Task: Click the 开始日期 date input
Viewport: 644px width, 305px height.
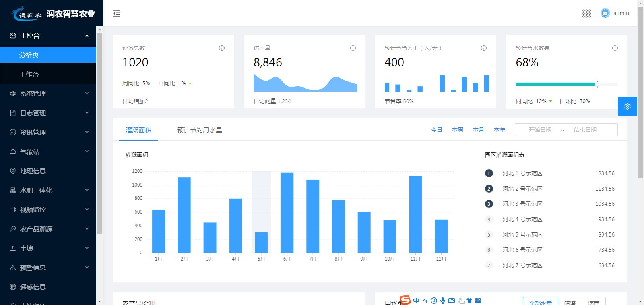Action: click(540, 130)
